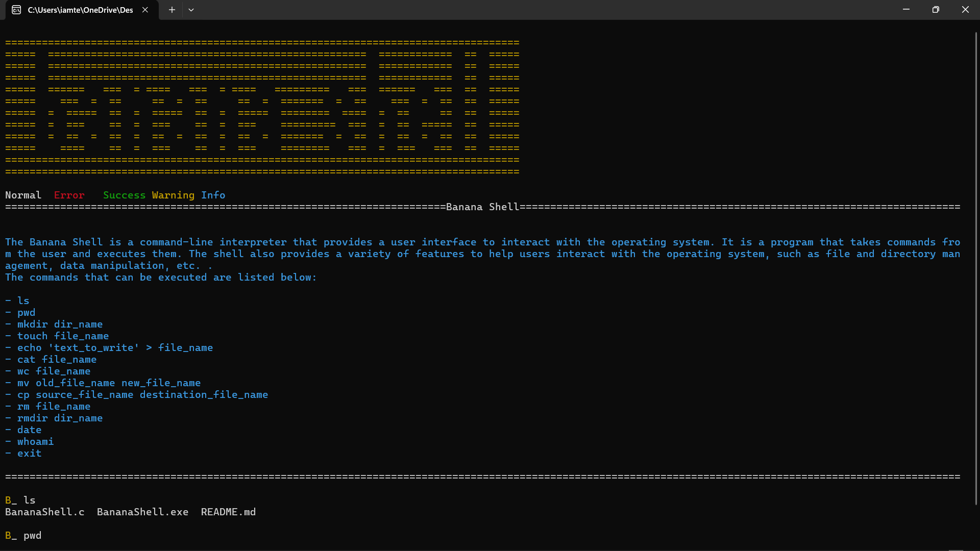Click the green Success sample text
Screen dimensions: 980x551
point(124,195)
